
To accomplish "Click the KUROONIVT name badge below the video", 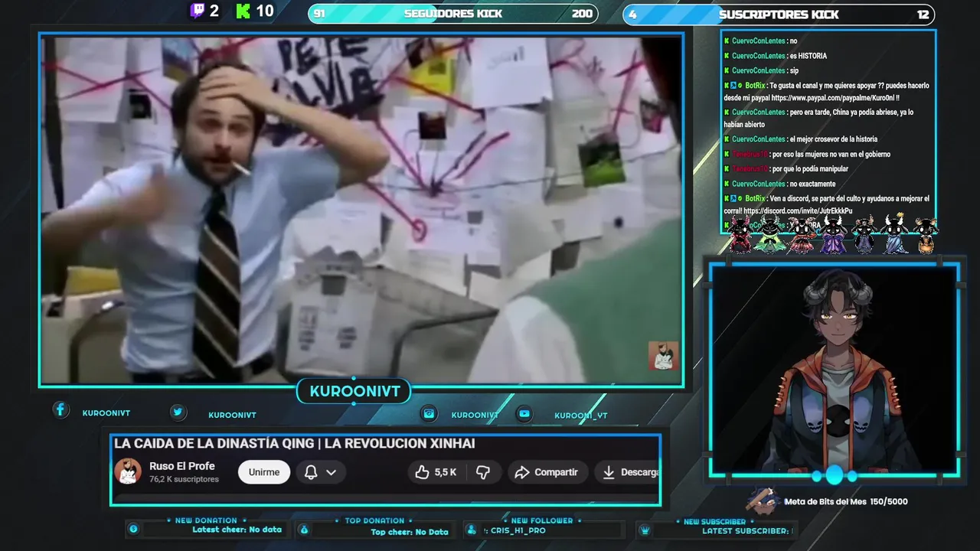I will tap(354, 392).
